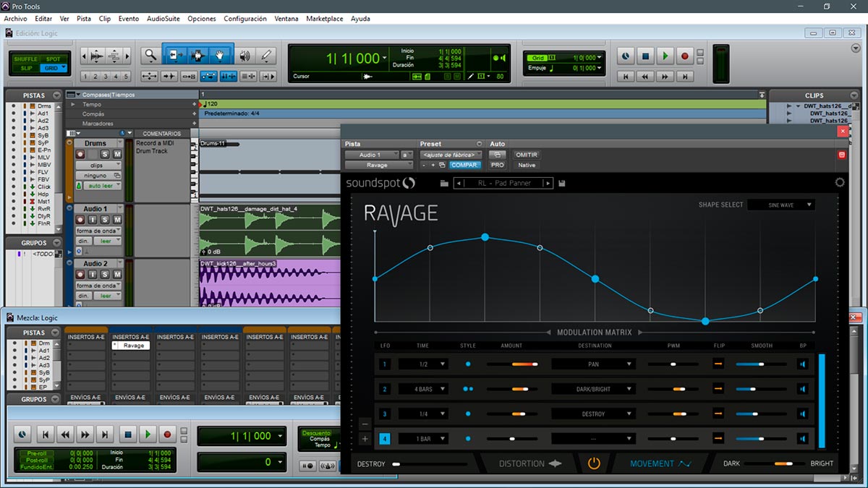
Task: Select the Pencil tool
Action: 266,55
